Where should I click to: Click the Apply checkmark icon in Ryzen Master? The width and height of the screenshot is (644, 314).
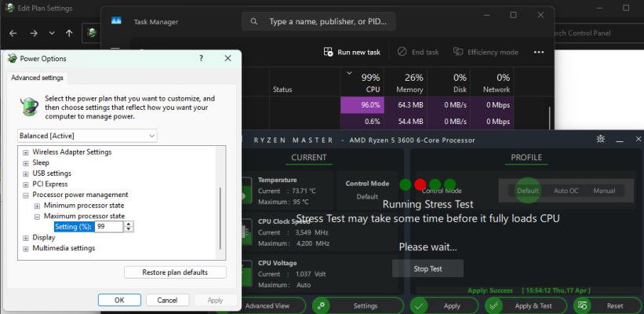419,306
